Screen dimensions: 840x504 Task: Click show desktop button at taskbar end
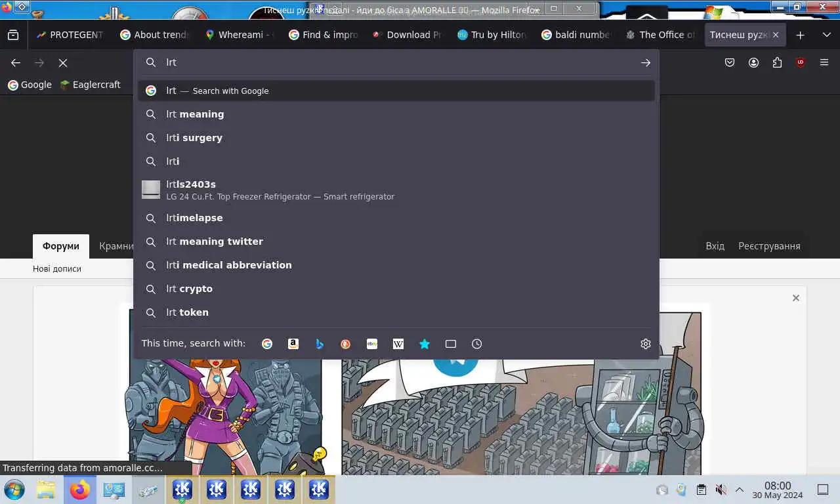click(x=823, y=490)
